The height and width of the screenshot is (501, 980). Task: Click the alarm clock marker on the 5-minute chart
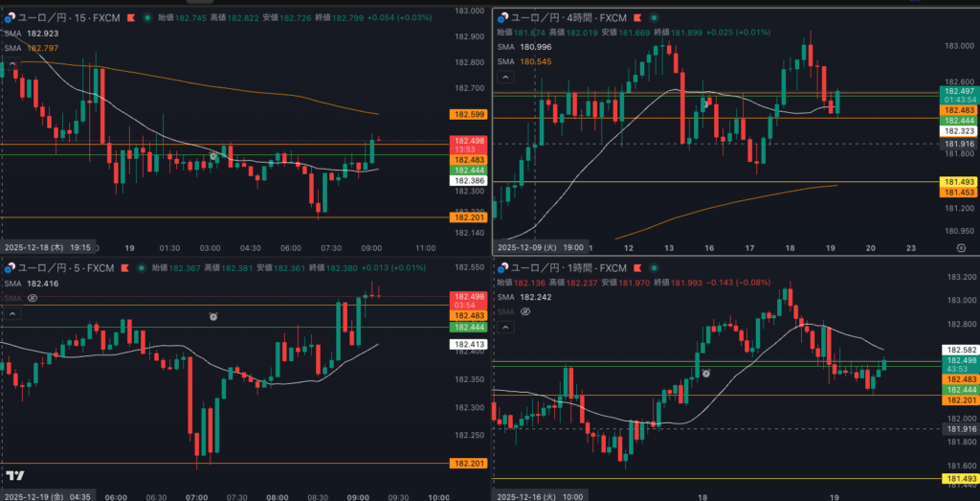(213, 316)
